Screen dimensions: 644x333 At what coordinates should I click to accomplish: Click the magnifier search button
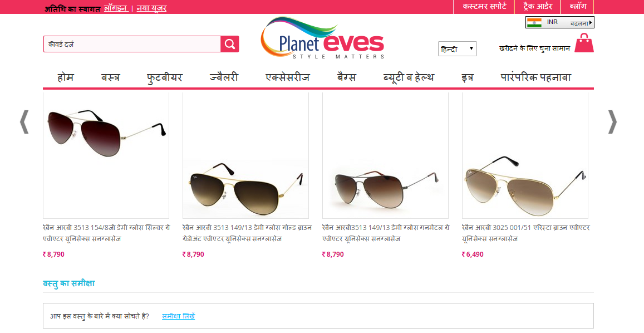click(229, 44)
